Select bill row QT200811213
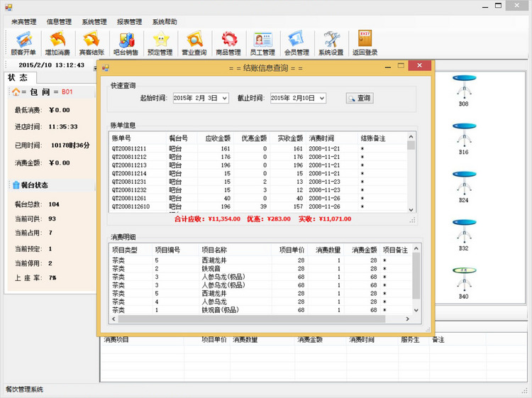This screenshot has width=532, height=398. (x=131, y=165)
